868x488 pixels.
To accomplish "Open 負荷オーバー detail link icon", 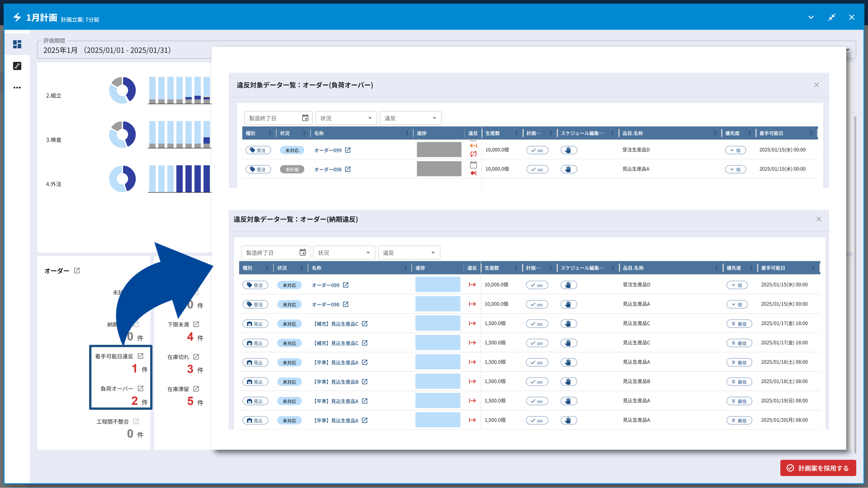I will tap(141, 388).
